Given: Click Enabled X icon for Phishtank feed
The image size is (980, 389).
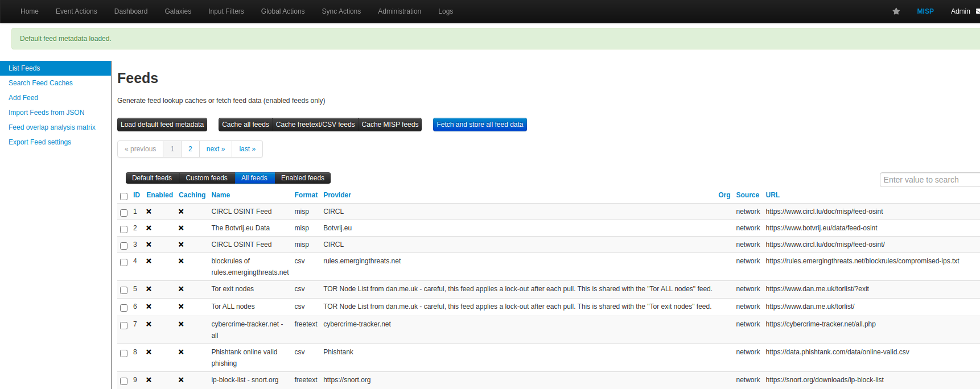Looking at the screenshot, I should (149, 352).
